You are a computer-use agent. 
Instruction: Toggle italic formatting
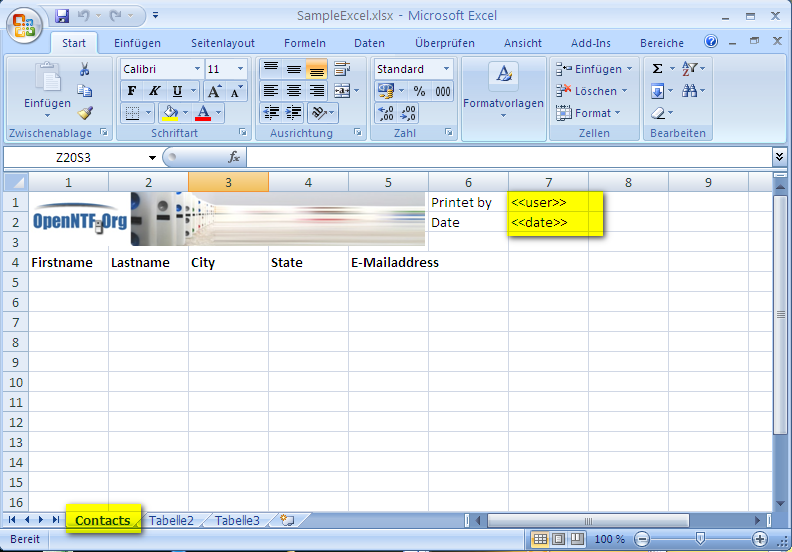154,91
